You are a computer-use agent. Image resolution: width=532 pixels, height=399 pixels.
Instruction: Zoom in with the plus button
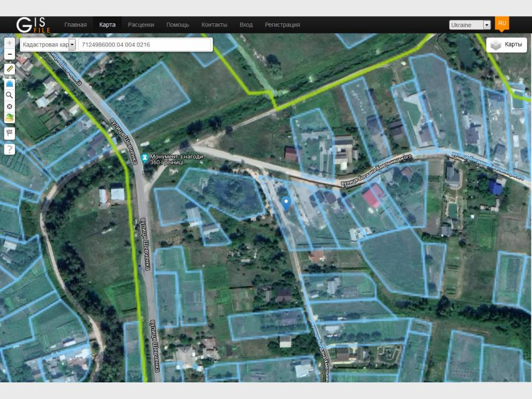9,43
